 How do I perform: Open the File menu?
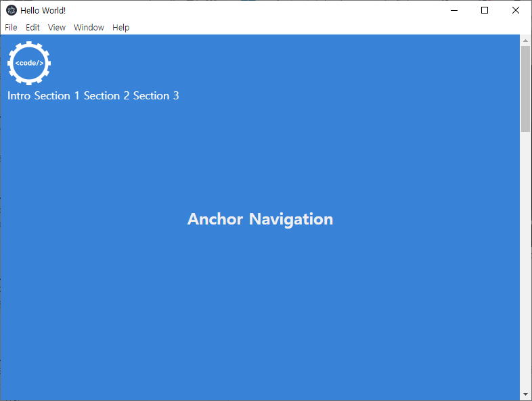pos(11,28)
